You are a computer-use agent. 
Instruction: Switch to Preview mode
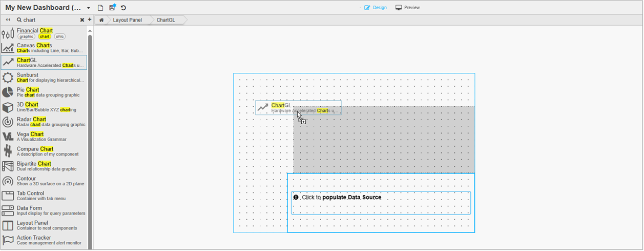[408, 8]
